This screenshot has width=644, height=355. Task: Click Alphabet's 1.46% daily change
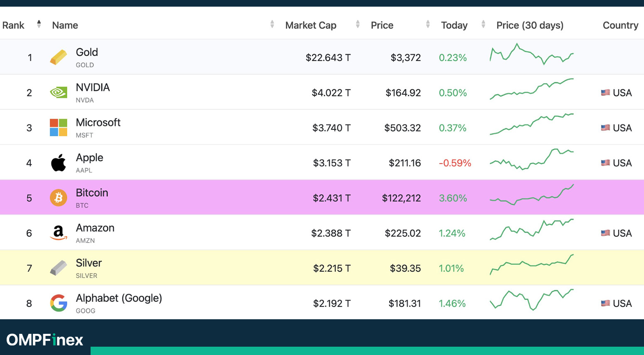pyautogui.click(x=452, y=303)
